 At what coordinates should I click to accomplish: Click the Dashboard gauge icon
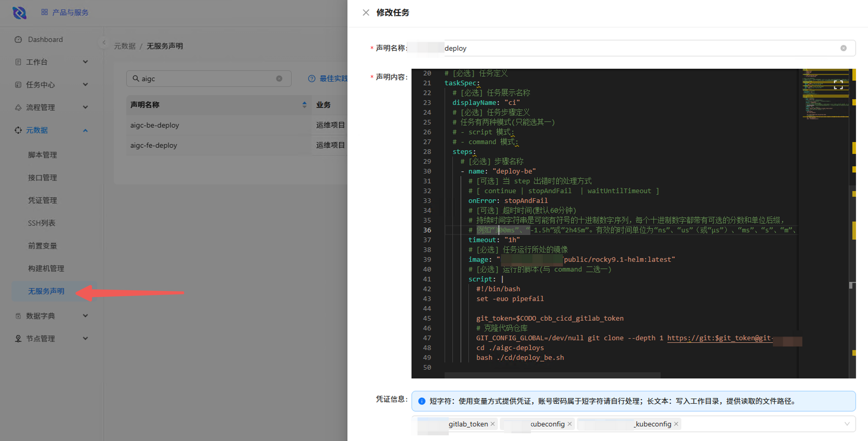click(x=18, y=40)
